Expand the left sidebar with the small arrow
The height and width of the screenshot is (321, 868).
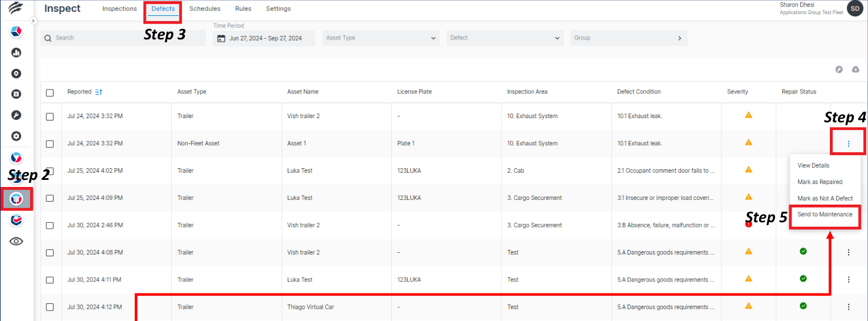(x=34, y=21)
